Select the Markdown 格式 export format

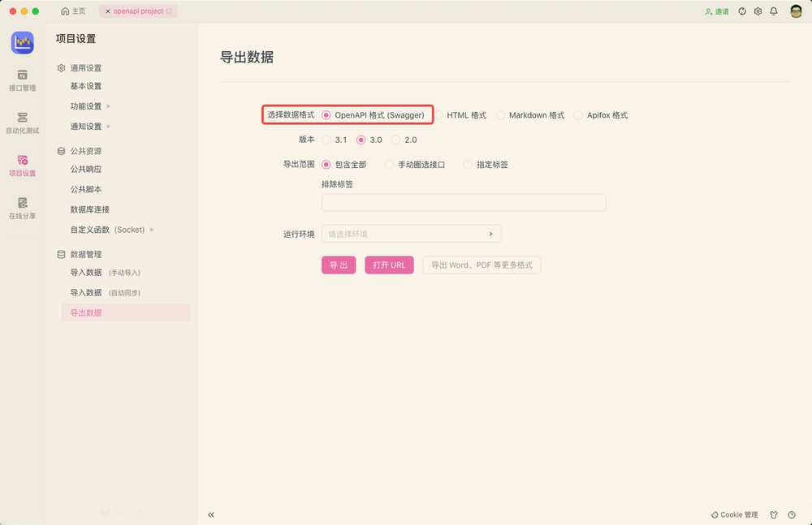pos(530,114)
